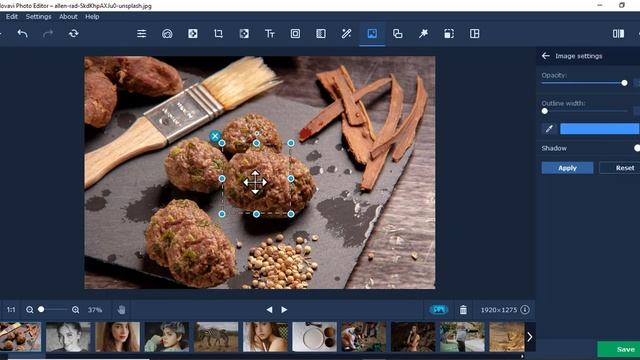Screen dimensions: 640x360
Task: Redo the undone action
Action: pos(48,33)
